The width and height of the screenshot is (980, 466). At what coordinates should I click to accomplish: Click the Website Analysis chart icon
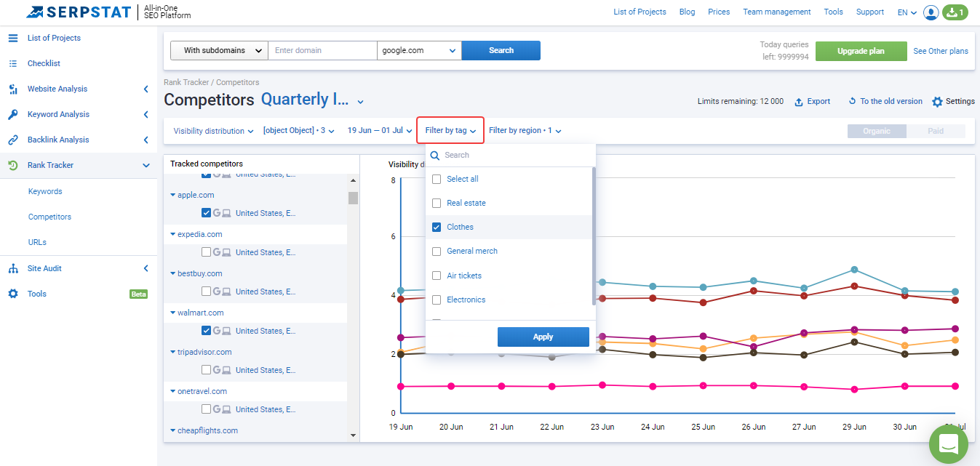pyautogui.click(x=13, y=89)
